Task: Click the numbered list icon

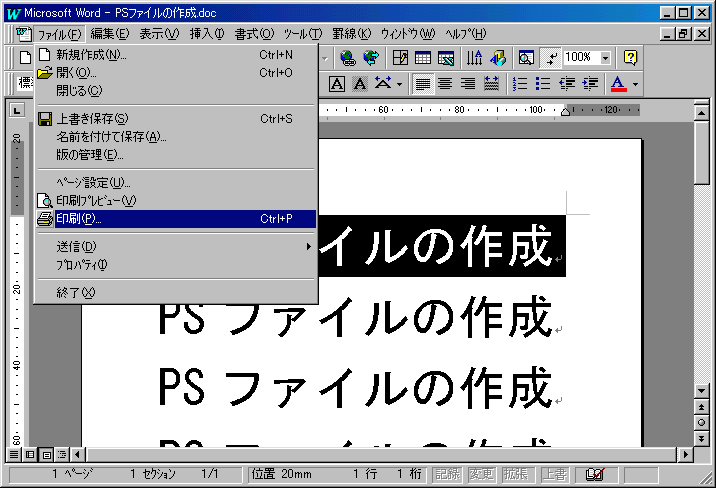Action: 520,84
